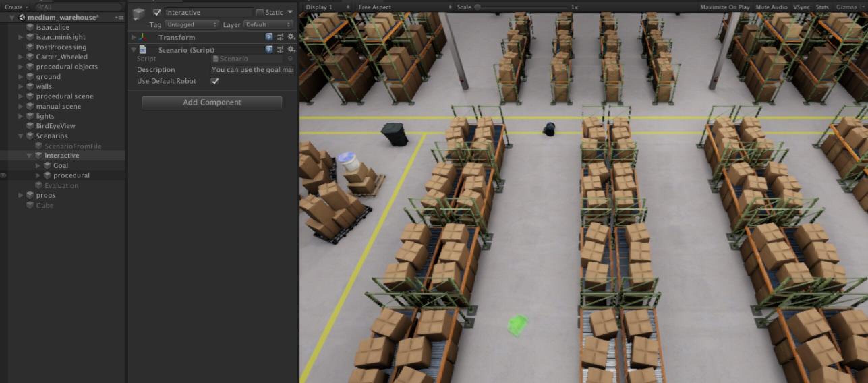Click the Scenario script object picker circle
868x383 pixels.
[x=290, y=59]
